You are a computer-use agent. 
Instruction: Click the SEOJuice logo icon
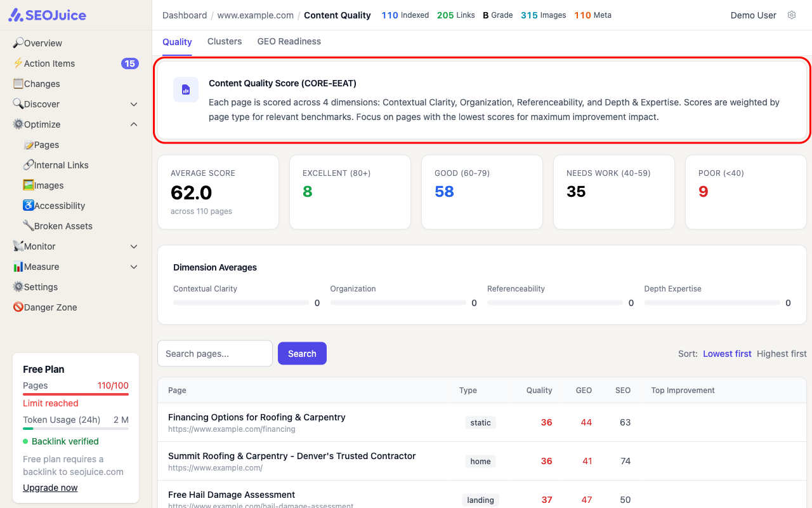[x=16, y=15]
